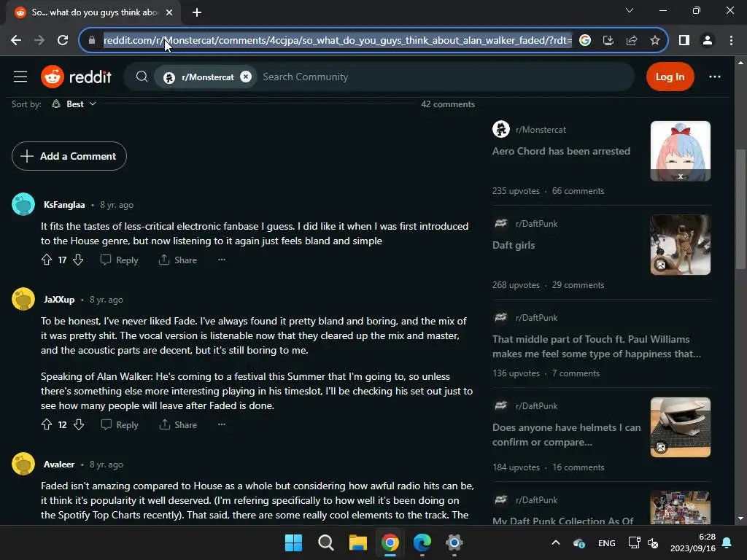Screen dimensions: 747x560
Task: Open JaXXup's user profile
Action: [x=59, y=300]
